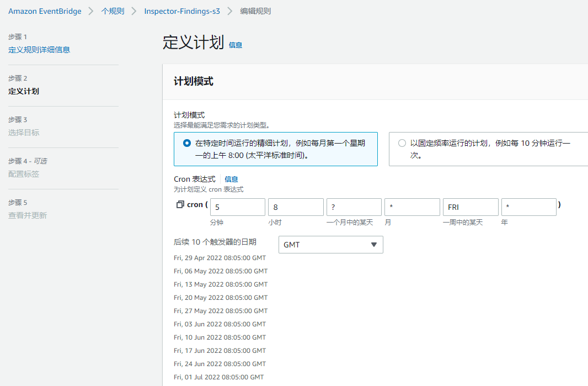588x386 pixels.
Task: Open the 信息 link beside Cron 表达式
Action: (231, 178)
